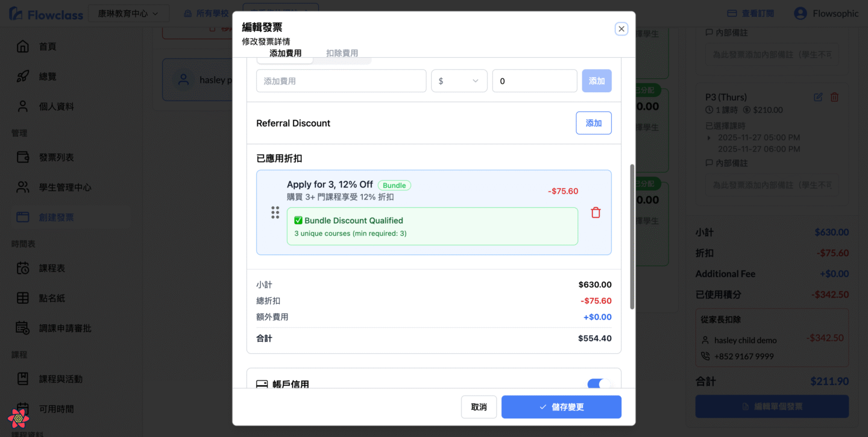Click the 取消 button
This screenshot has height=437, width=868.
click(x=479, y=407)
